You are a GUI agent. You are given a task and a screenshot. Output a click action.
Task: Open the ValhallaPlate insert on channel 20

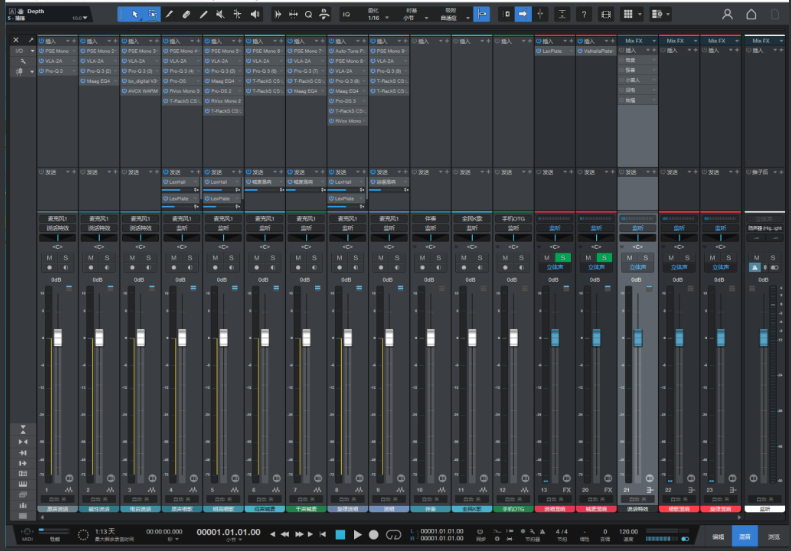tap(596, 51)
